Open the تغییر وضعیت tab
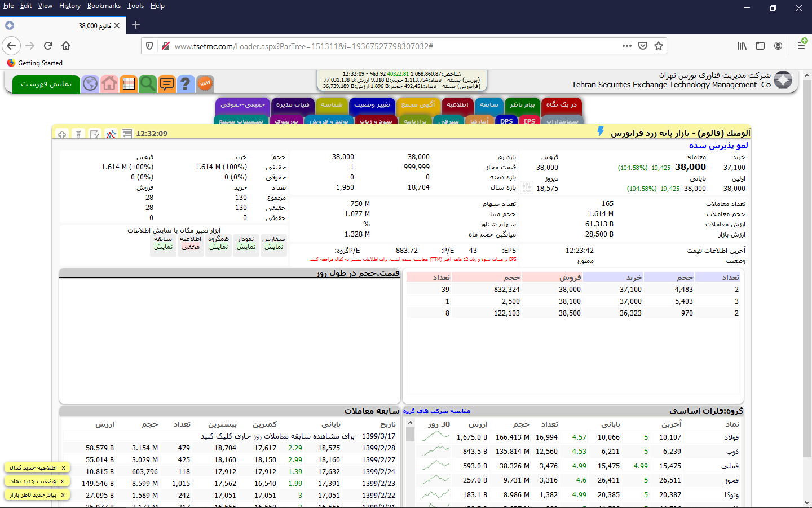The image size is (812, 508). coord(372,105)
